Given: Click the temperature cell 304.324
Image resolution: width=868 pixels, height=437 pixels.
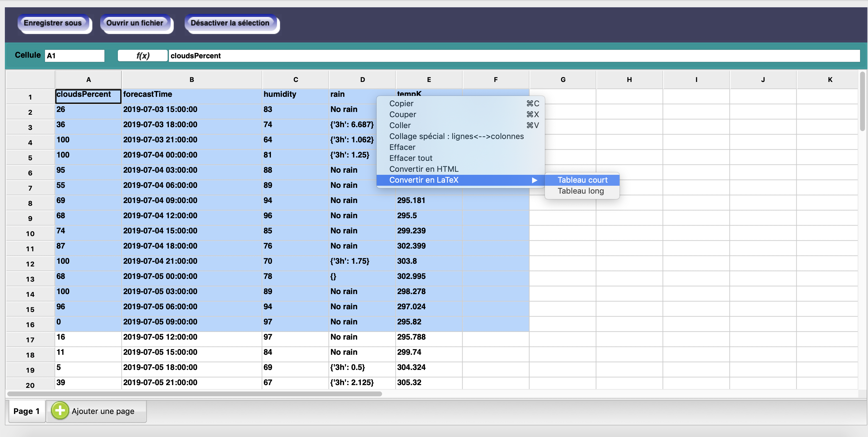Looking at the screenshot, I should click(x=429, y=369).
